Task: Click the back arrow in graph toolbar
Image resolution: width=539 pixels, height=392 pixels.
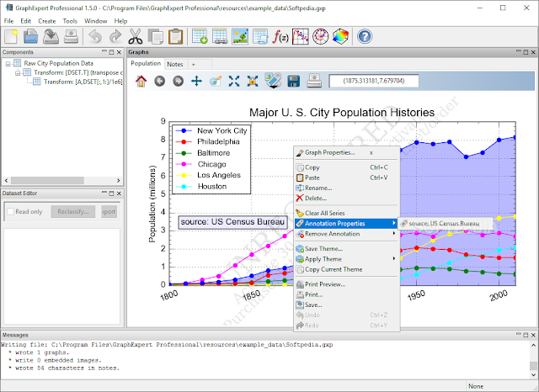Action: coord(159,82)
